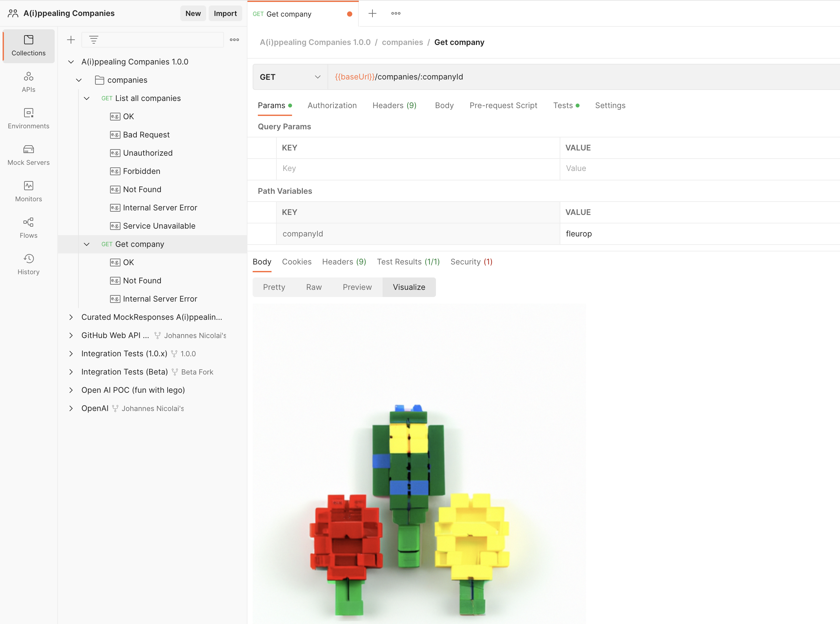Screen dimensions: 840x624
Task: Toggle the Params active indicator dot
Action: (x=290, y=105)
